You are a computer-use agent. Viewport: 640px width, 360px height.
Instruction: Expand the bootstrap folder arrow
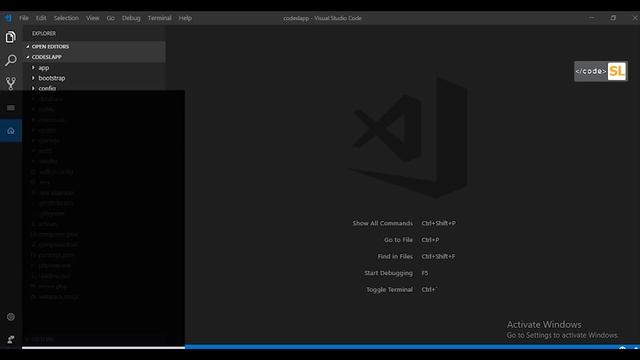pyautogui.click(x=33, y=78)
